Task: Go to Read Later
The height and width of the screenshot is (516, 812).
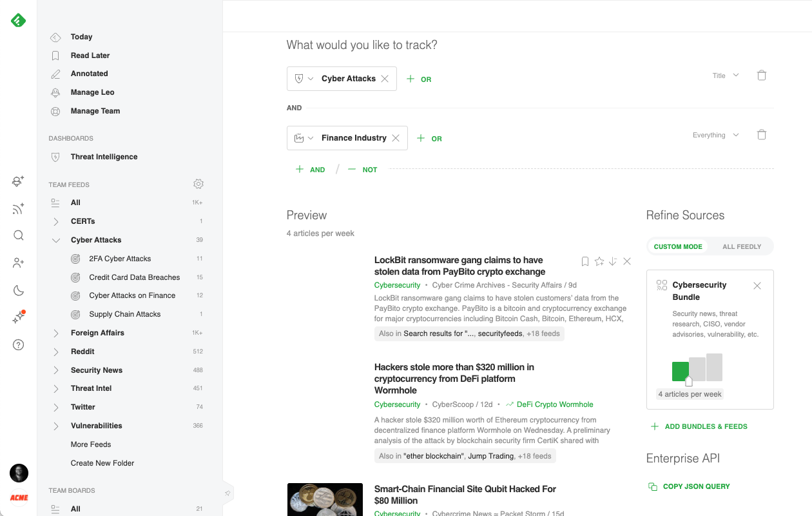Action: 90,55
